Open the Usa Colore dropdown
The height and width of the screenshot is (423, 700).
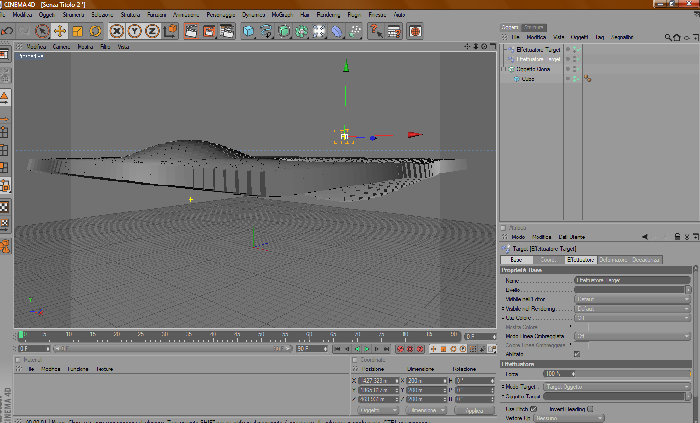coord(632,318)
